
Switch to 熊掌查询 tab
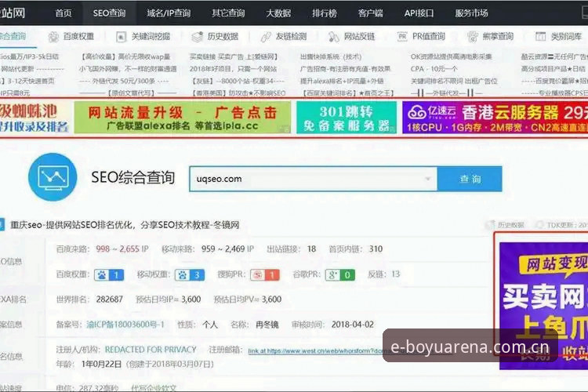click(498, 36)
